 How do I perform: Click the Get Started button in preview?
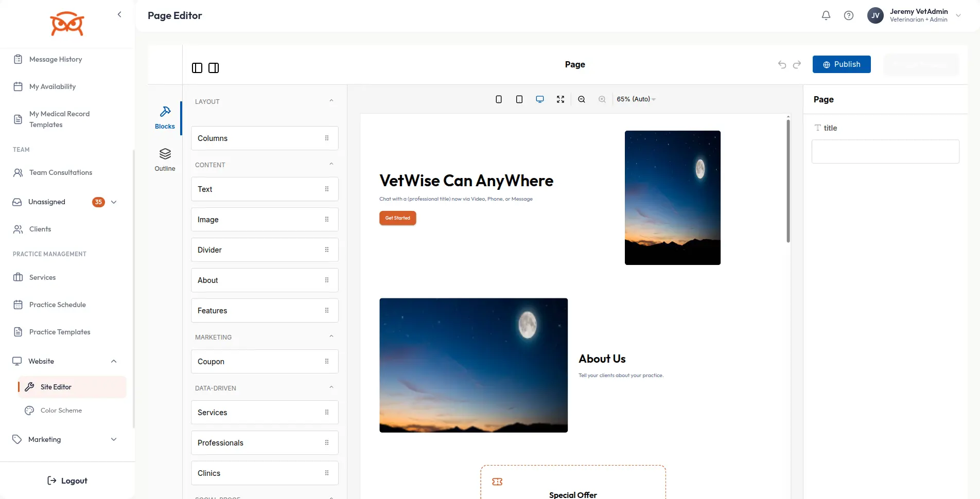[x=398, y=218]
